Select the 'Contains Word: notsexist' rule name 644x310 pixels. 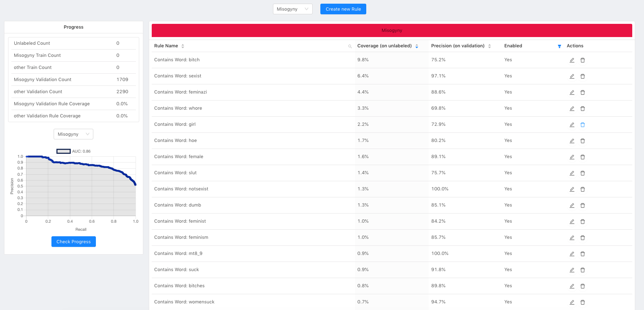(x=181, y=189)
